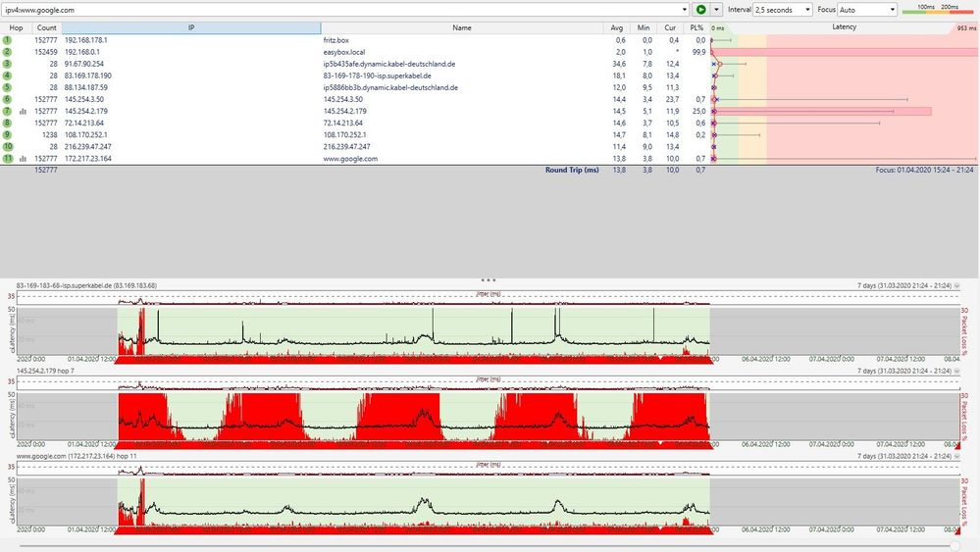980x552 pixels.
Task: Select the hop 9 green circle icon
Action: pos(8,135)
